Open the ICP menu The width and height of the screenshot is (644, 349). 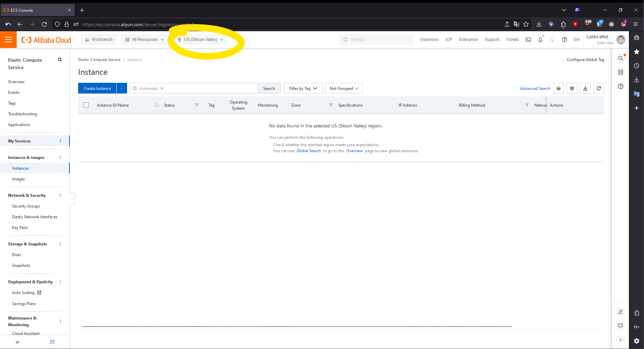pyautogui.click(x=449, y=40)
